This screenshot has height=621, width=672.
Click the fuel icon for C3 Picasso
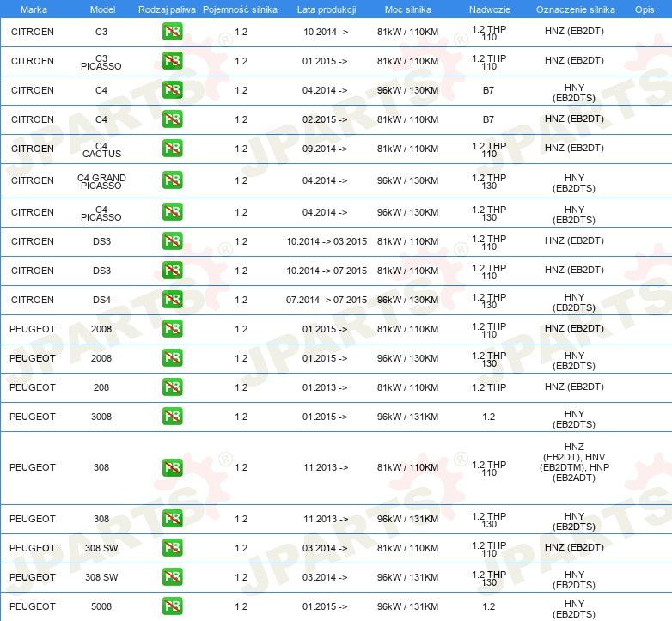(x=172, y=61)
